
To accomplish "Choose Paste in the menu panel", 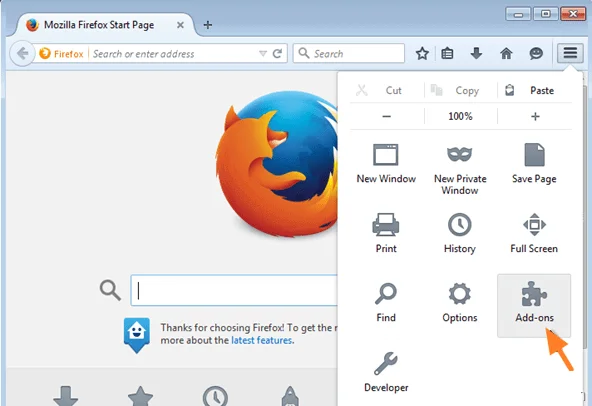I will pyautogui.click(x=535, y=90).
